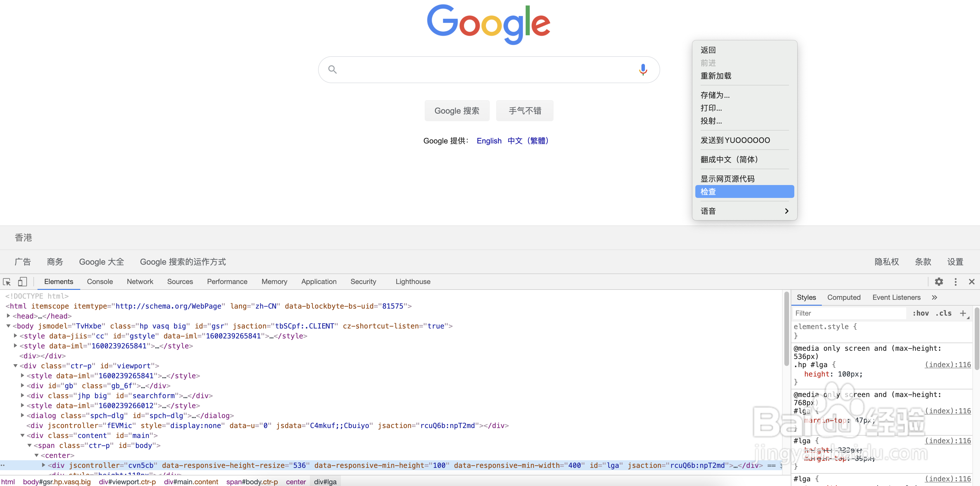Toggle the :hov element state panel
The width and height of the screenshot is (980, 486).
[x=921, y=313]
